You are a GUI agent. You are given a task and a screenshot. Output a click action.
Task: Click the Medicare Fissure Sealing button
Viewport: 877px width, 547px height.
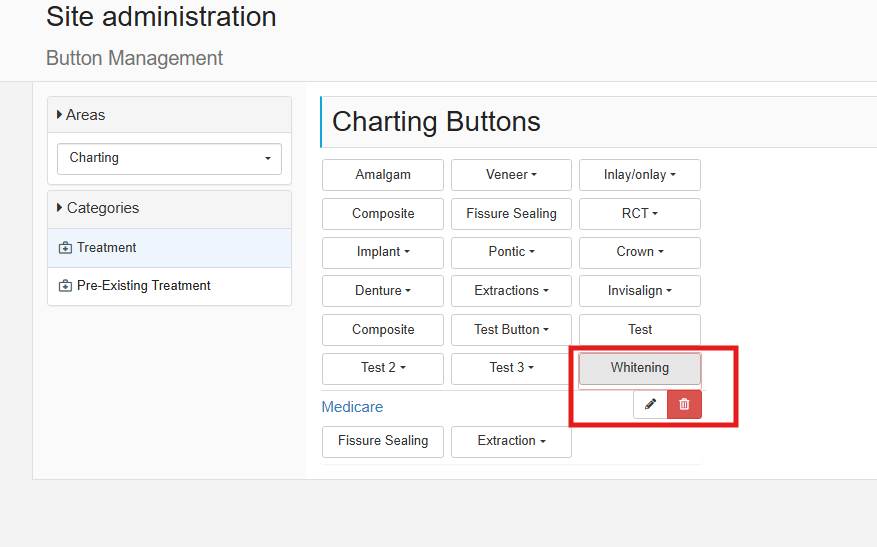[383, 441]
